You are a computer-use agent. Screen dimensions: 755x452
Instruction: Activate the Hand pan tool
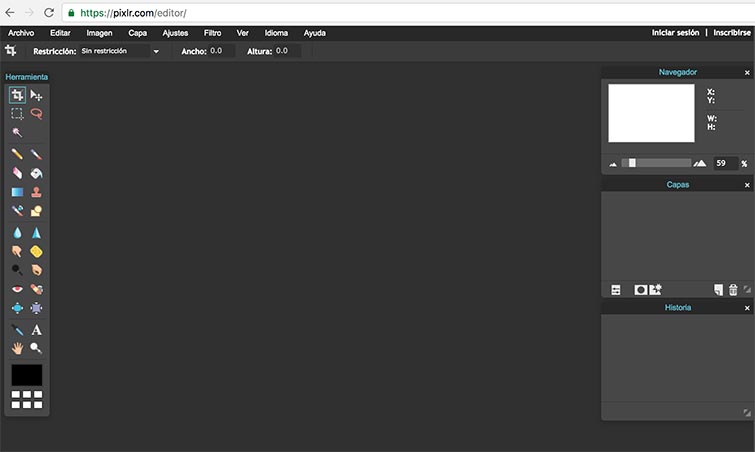[x=17, y=348]
